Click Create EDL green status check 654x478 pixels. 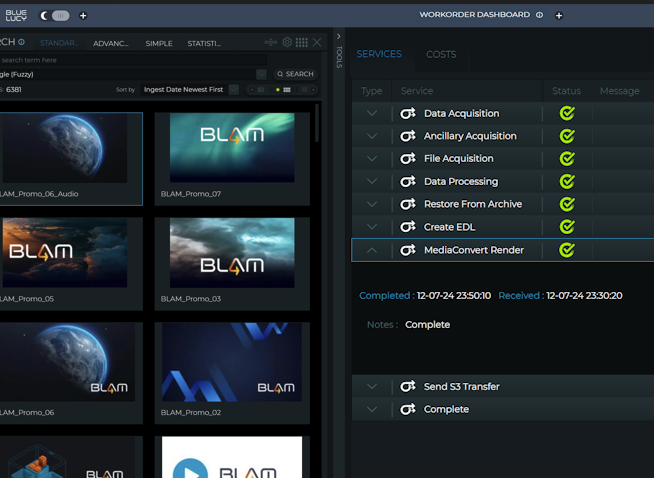567,226
